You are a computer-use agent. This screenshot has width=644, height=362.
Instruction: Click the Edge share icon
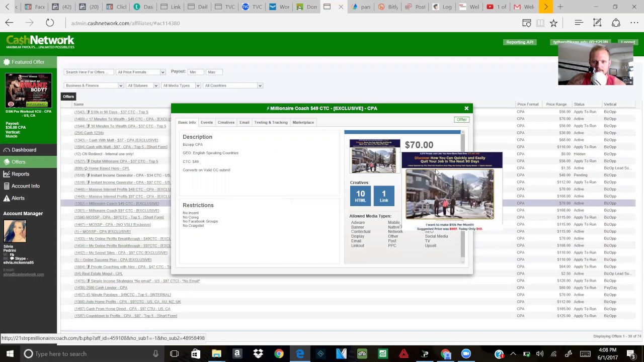click(616, 23)
